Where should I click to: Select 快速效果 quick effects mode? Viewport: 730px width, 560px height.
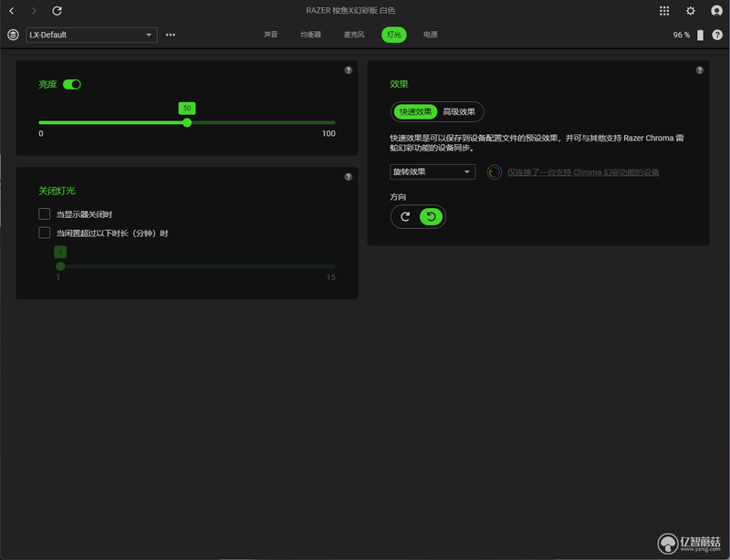point(415,111)
